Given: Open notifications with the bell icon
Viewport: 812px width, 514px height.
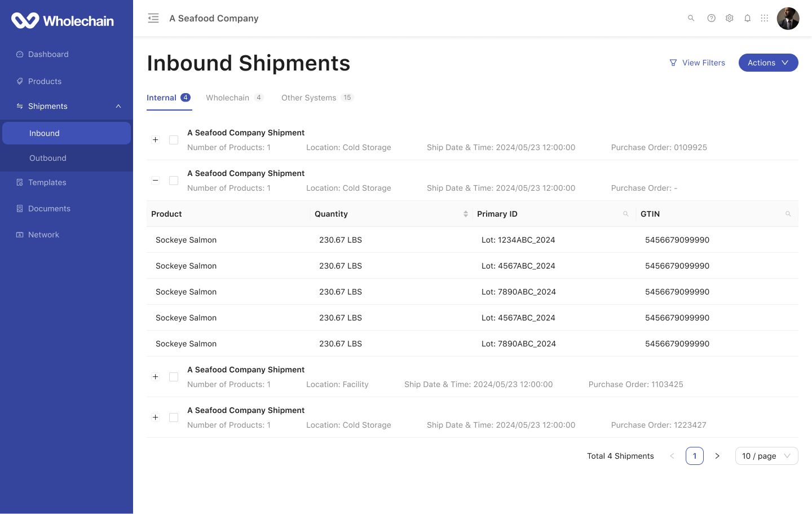Looking at the screenshot, I should coord(747,18).
